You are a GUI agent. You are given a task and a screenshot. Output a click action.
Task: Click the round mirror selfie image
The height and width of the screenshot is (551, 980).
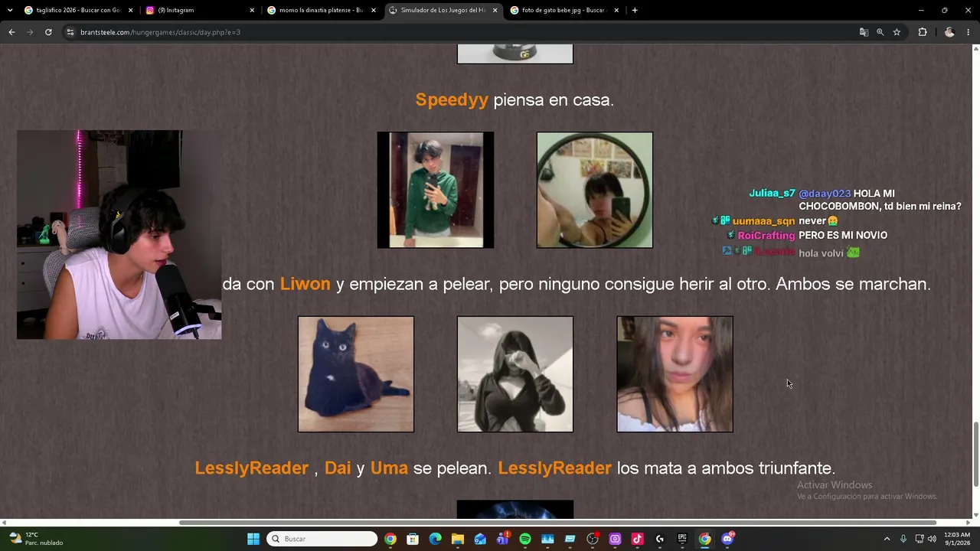pyautogui.click(x=595, y=191)
